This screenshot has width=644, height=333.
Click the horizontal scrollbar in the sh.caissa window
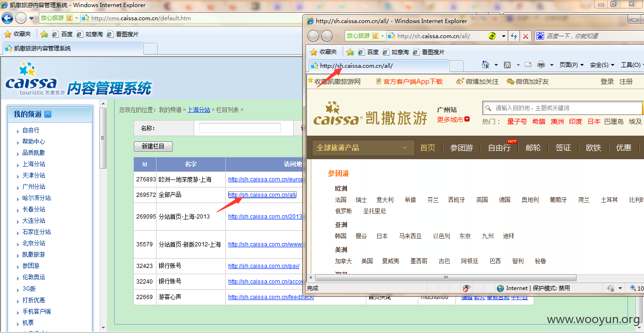click(445, 277)
